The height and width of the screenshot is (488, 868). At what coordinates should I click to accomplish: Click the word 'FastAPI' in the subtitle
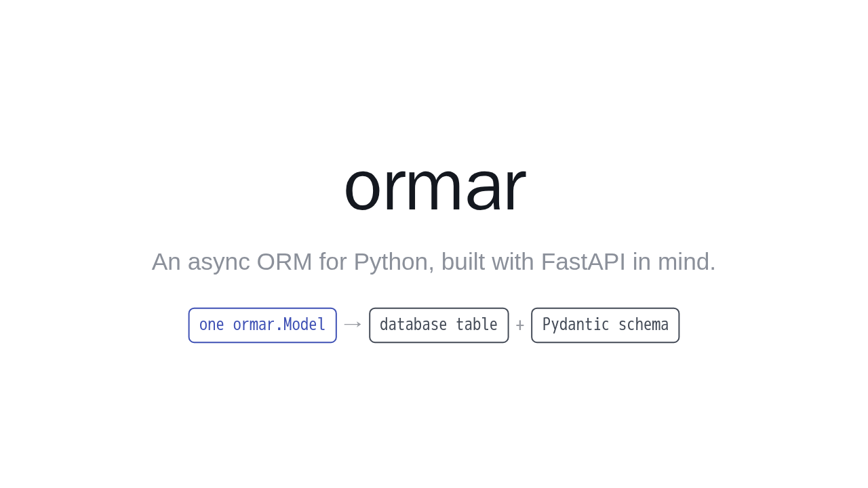point(583,262)
